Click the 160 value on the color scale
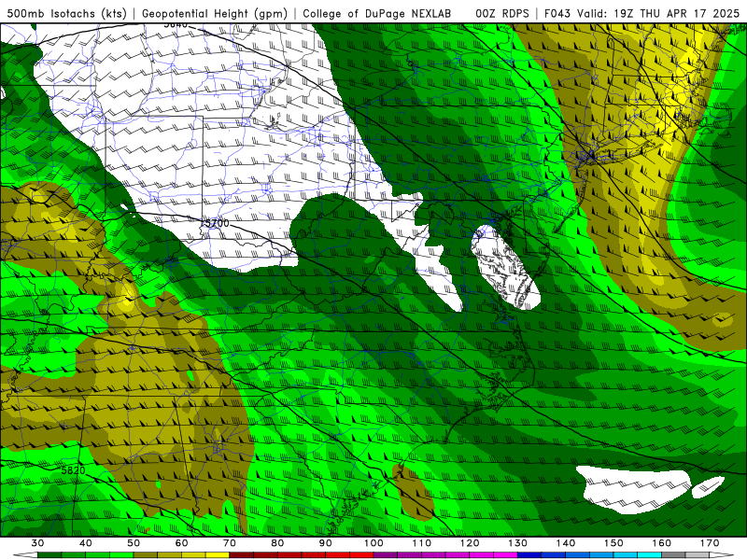This screenshot has width=747, height=560. (662, 543)
